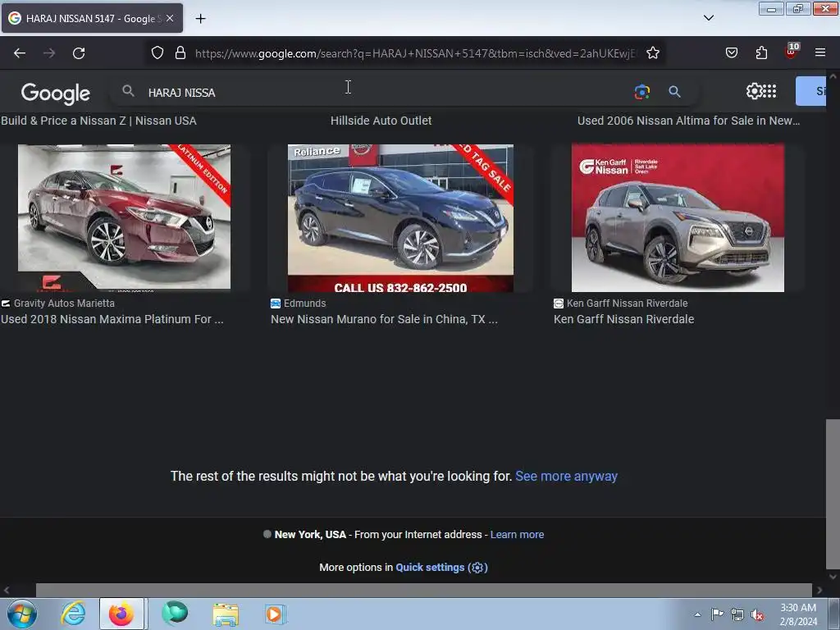
Task: Click the muted volume tray icon
Action: 757,615
